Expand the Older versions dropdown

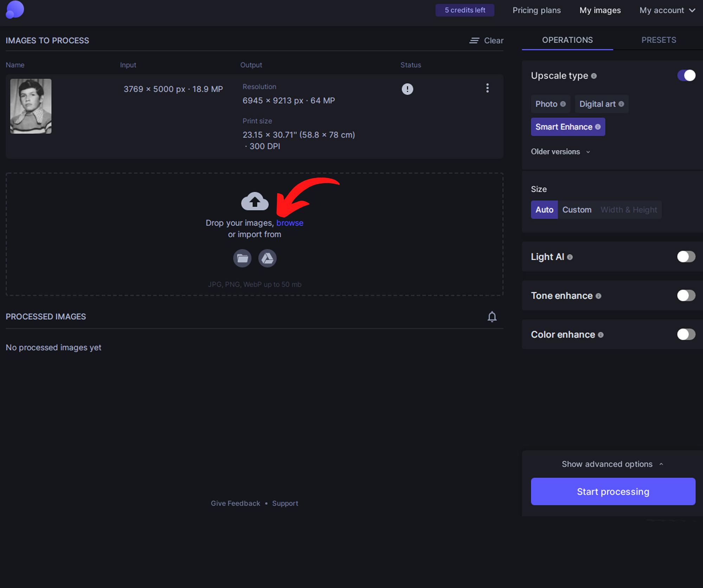(x=560, y=152)
